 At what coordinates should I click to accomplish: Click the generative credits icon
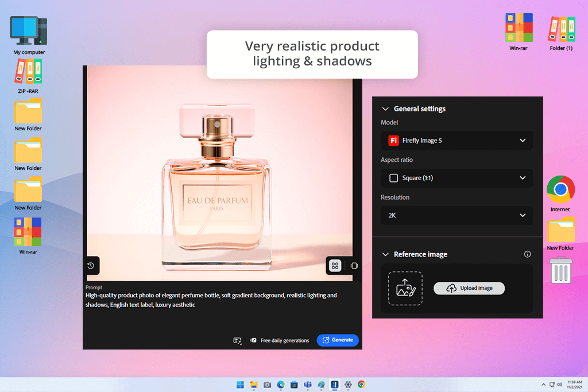pos(253,340)
